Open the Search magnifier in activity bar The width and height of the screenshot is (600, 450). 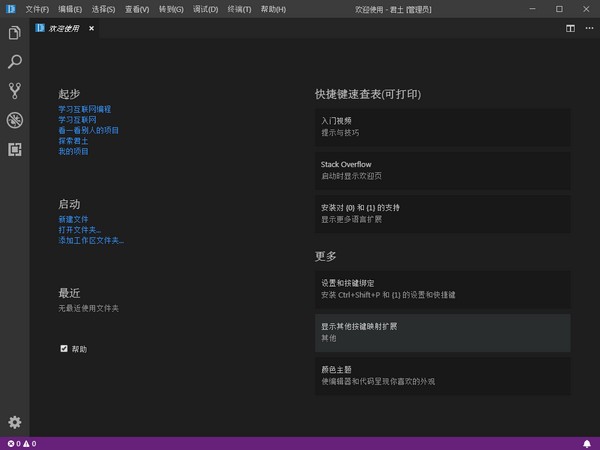[x=15, y=62]
